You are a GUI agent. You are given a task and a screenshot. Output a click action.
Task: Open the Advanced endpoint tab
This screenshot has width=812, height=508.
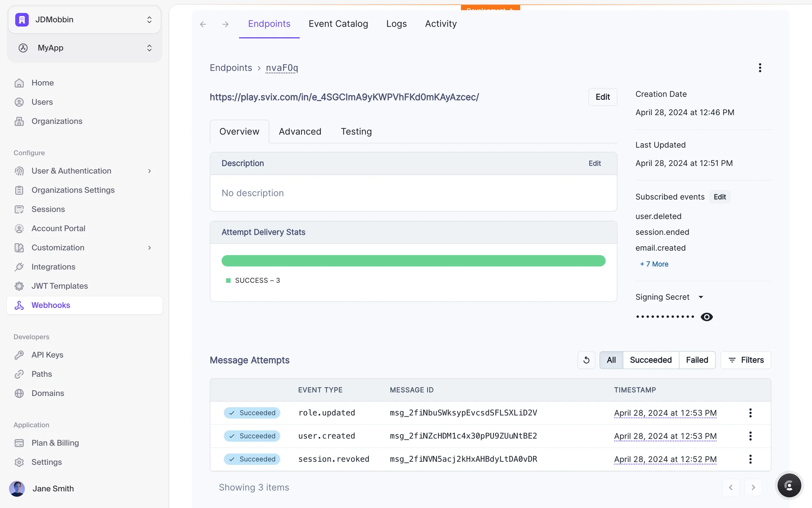[300, 132]
